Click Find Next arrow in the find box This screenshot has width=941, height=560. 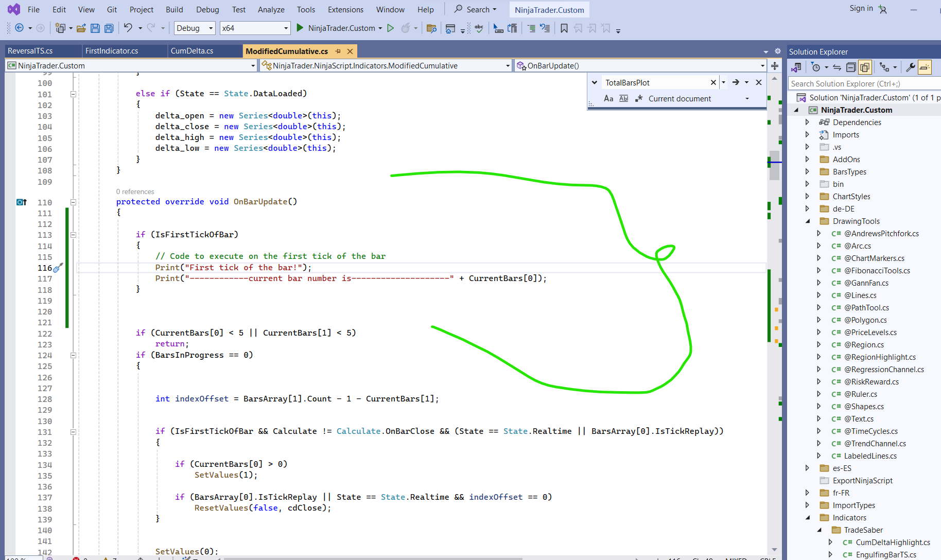click(x=736, y=82)
